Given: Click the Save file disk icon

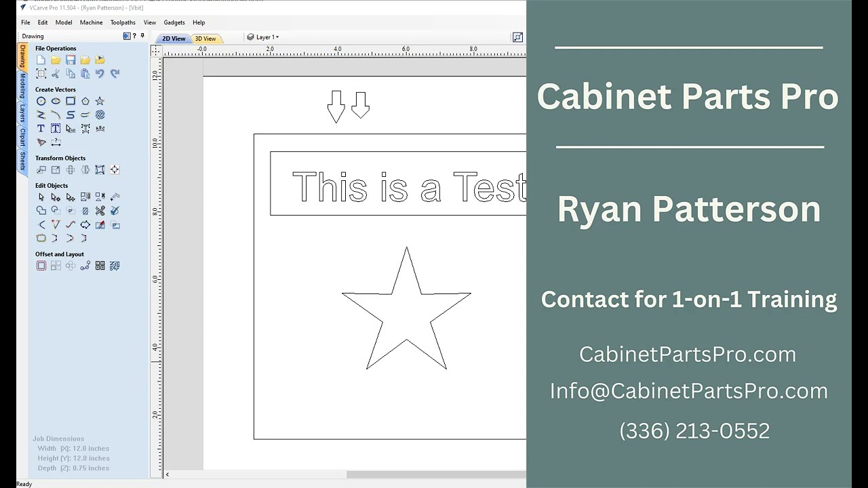Looking at the screenshot, I should 71,60.
